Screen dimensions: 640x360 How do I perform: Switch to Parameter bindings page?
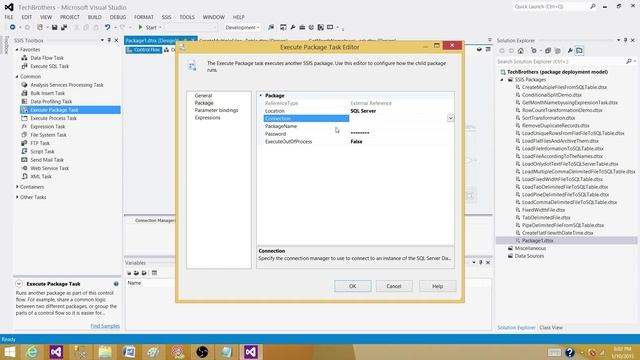[x=216, y=110]
